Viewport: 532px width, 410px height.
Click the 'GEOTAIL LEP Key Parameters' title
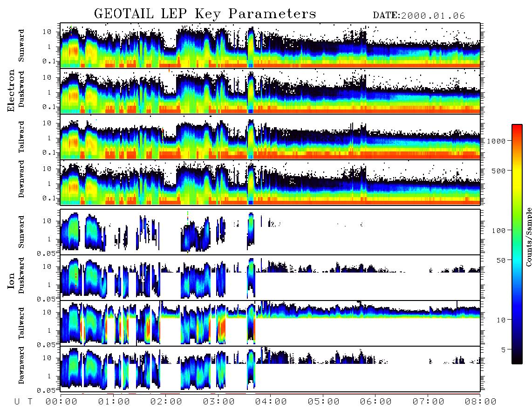click(x=205, y=14)
